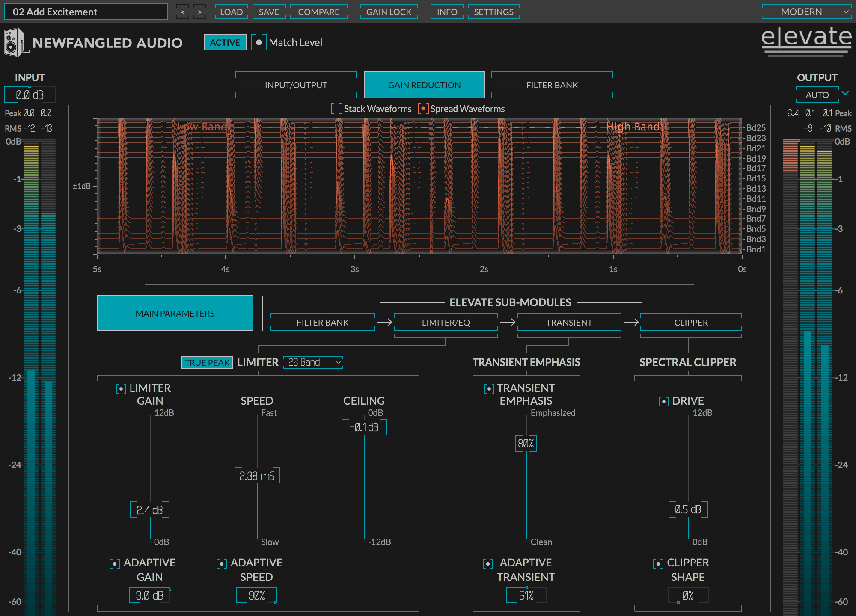Image resolution: width=856 pixels, height=616 pixels.
Task: Toggle the Adaptive Transient control
Action: 487,563
